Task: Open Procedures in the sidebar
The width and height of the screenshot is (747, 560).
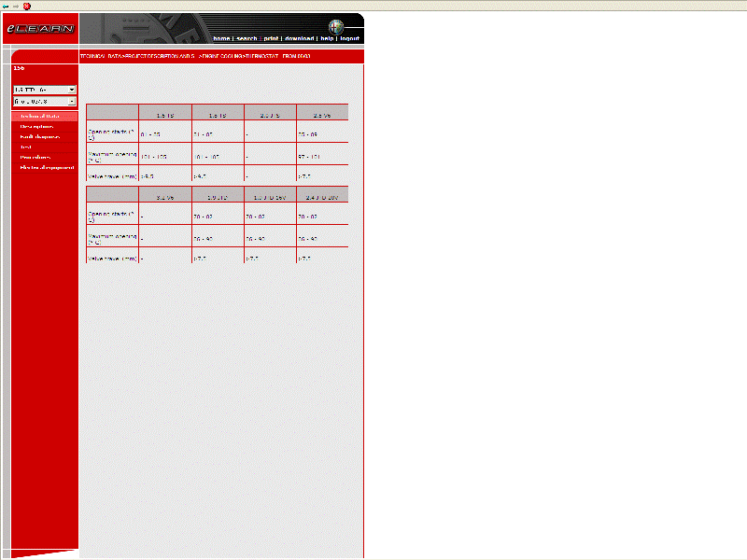Action: (x=35, y=158)
